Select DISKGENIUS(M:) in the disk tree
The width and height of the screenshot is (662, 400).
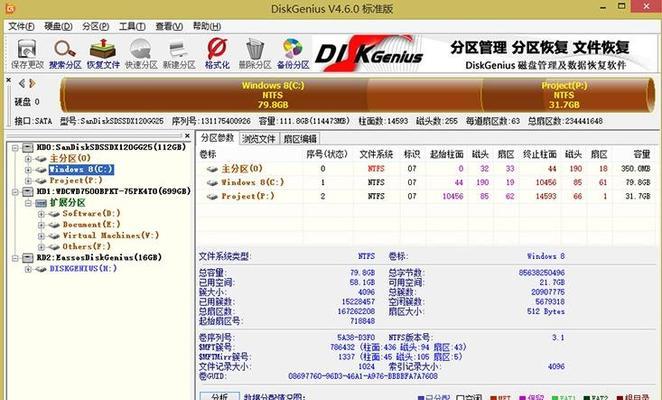pos(83,268)
